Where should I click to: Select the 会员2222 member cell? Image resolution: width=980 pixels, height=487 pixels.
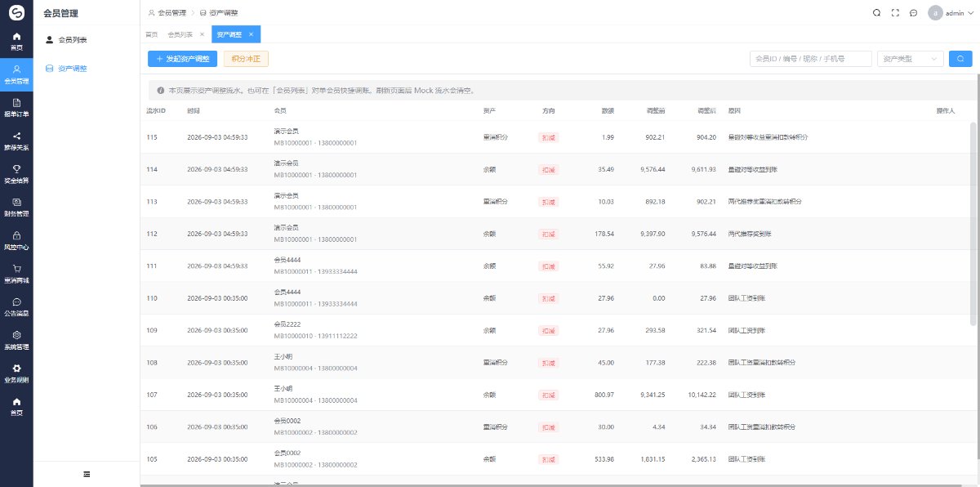[x=315, y=330]
